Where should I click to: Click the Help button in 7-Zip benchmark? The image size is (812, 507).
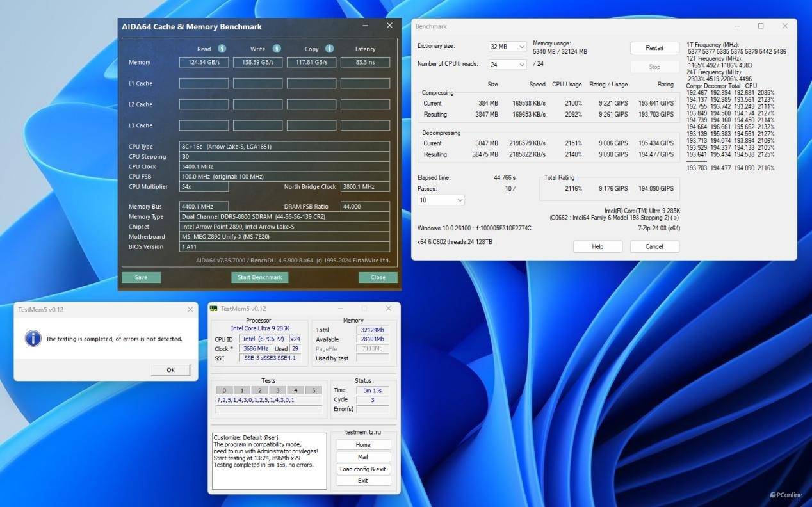click(x=597, y=246)
